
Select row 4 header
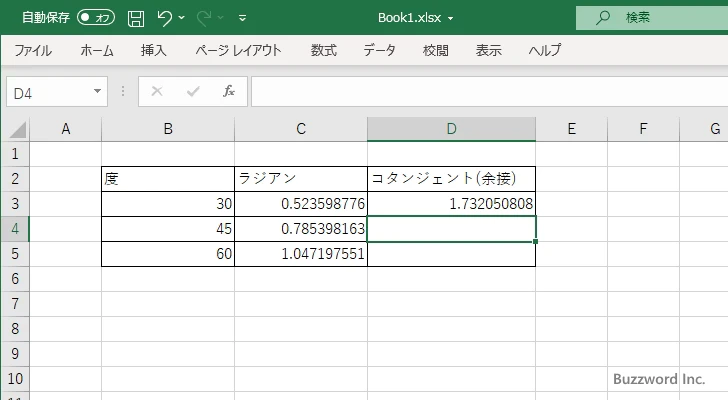(x=15, y=229)
